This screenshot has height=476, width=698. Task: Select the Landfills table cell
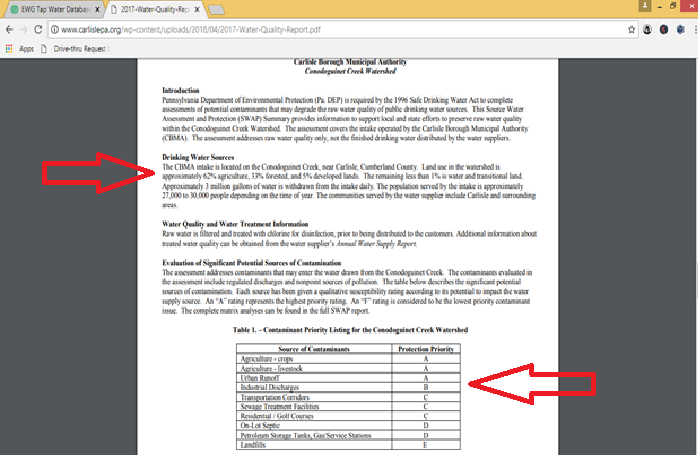[314, 445]
